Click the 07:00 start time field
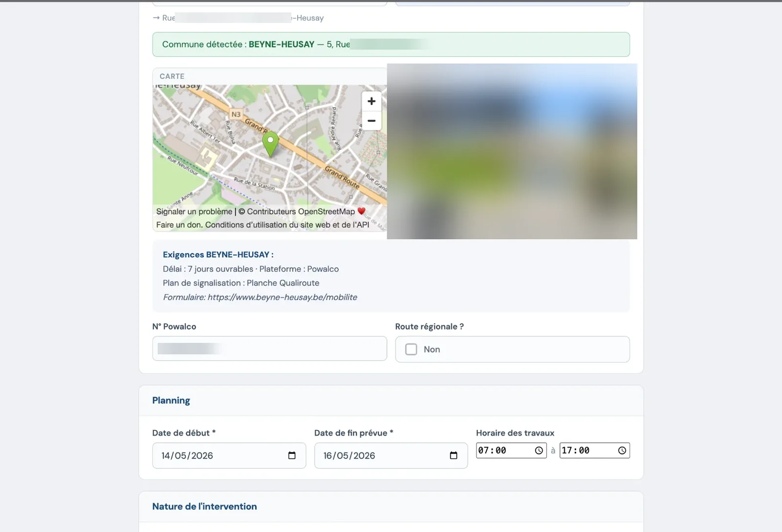The image size is (782, 532). pyautogui.click(x=511, y=450)
